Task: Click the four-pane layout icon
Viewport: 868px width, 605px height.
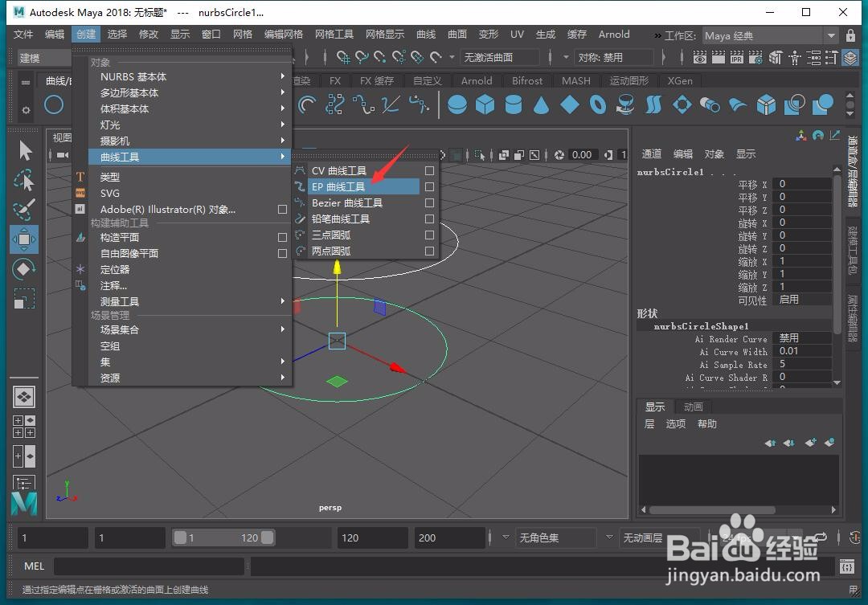Action: click(24, 427)
